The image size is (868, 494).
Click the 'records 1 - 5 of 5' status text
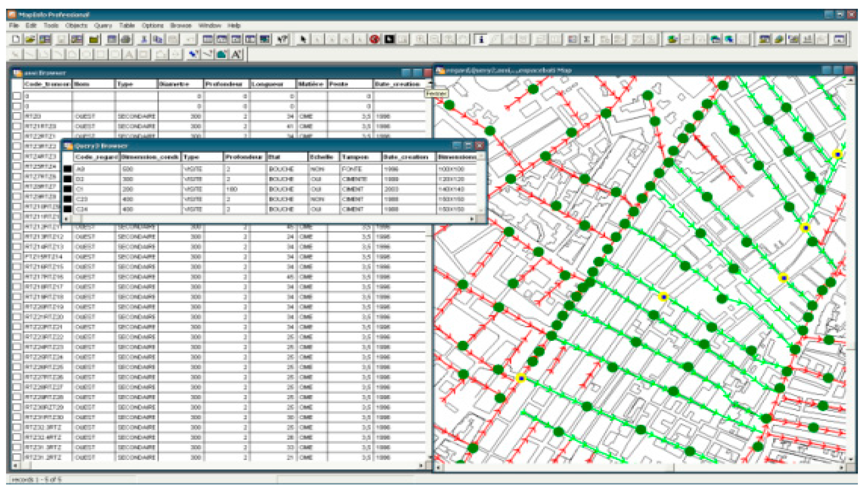[x=36, y=480]
